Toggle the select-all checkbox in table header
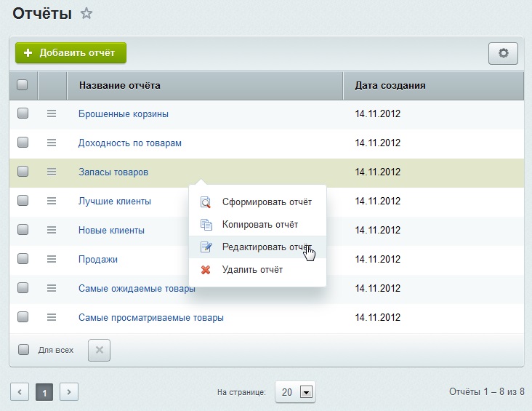The height and width of the screenshot is (411, 532). [23, 84]
